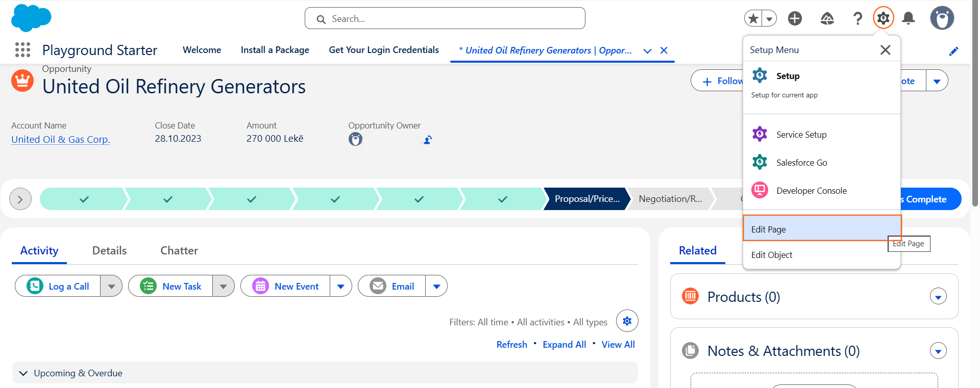Screen dimensions: 980x388
Task: Click the New Event calendar icon
Action: click(x=260, y=286)
